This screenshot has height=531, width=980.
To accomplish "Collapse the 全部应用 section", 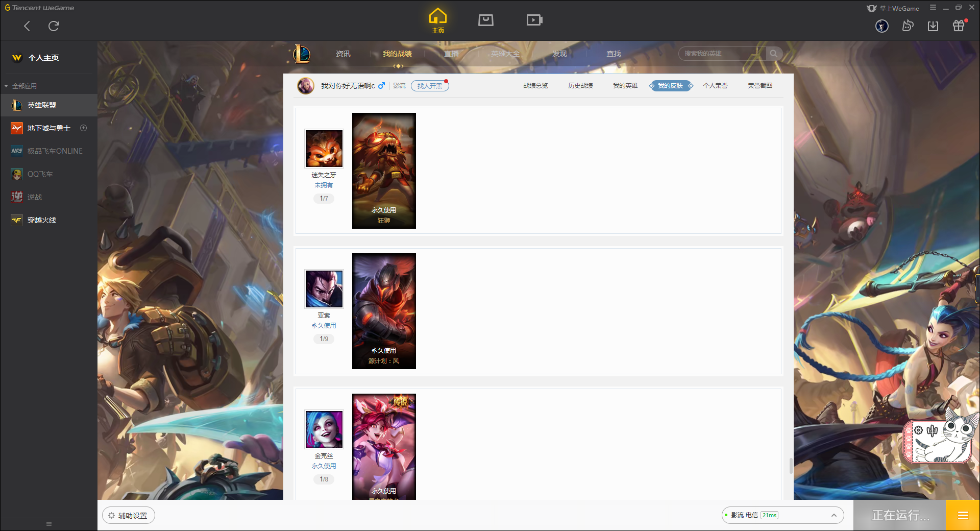I will pyautogui.click(x=6, y=86).
